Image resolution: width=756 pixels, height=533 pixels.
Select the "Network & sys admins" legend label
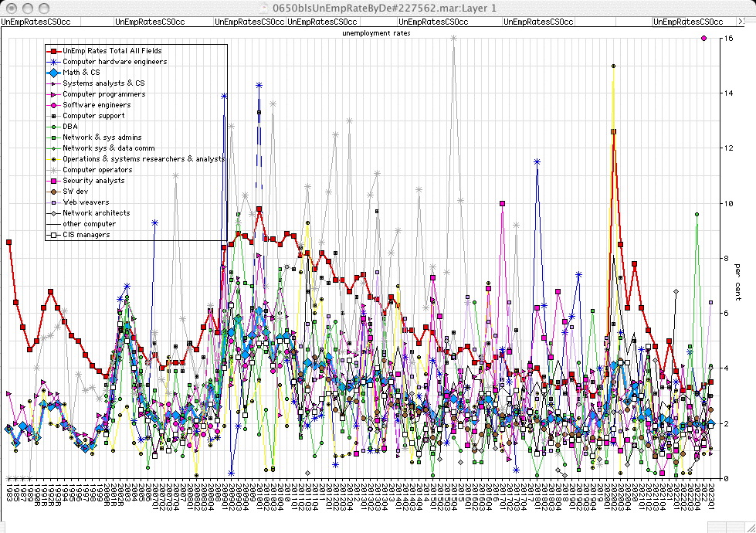[102, 137]
